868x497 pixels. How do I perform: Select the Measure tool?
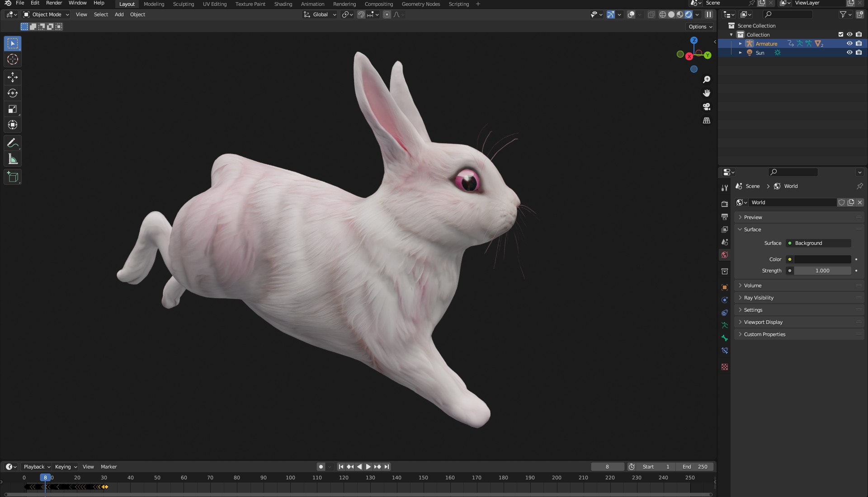click(13, 159)
